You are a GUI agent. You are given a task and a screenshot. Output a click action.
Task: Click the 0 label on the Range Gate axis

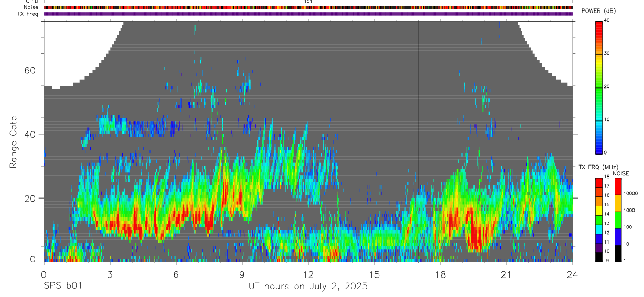click(34, 259)
